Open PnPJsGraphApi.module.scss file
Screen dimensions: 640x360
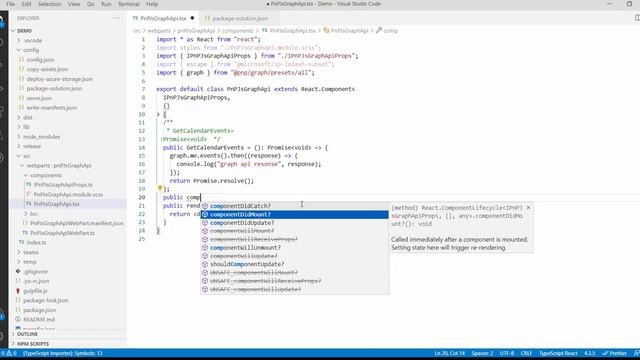click(x=68, y=194)
